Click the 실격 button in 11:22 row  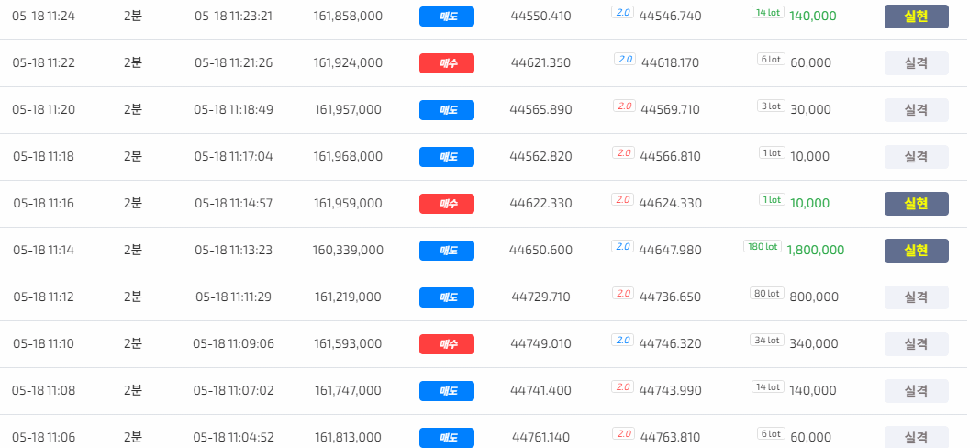click(x=917, y=63)
